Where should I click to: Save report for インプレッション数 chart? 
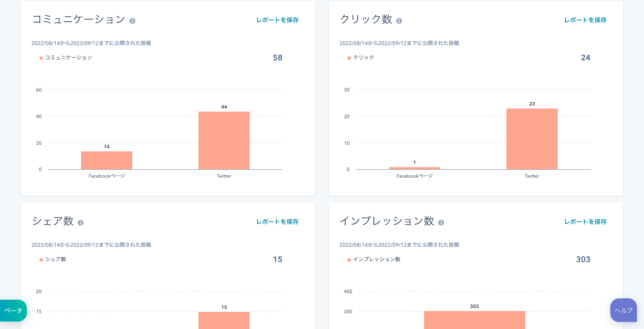[586, 222]
